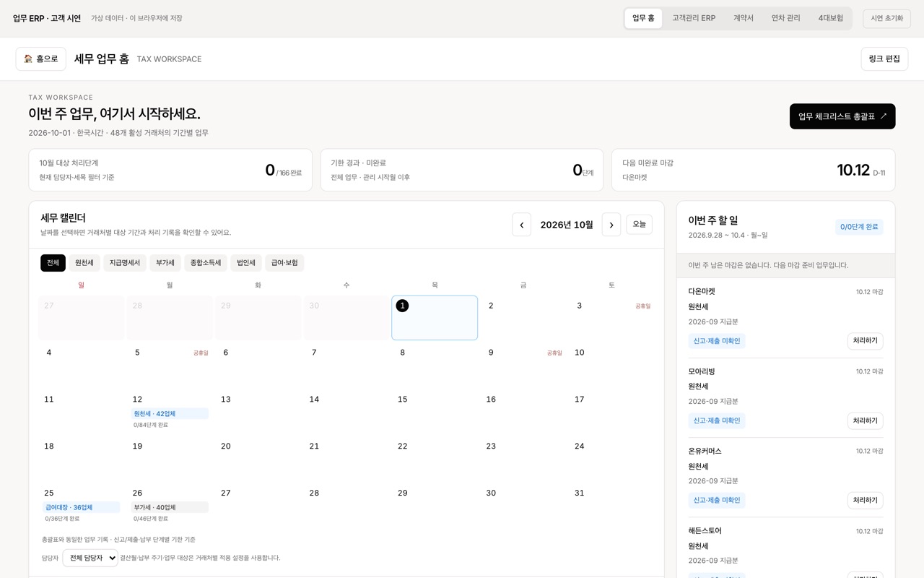Open the 계약서 tab

(744, 18)
